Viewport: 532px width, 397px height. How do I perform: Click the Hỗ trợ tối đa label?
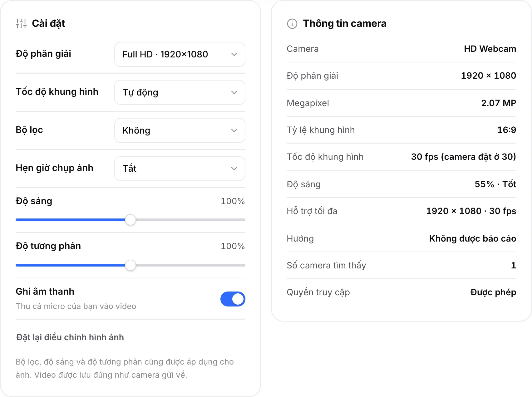tap(312, 211)
